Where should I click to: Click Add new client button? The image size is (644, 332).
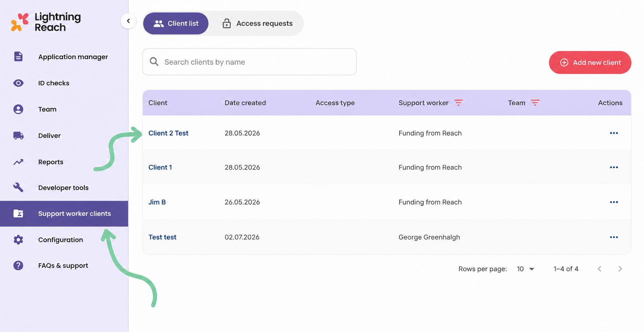point(590,62)
